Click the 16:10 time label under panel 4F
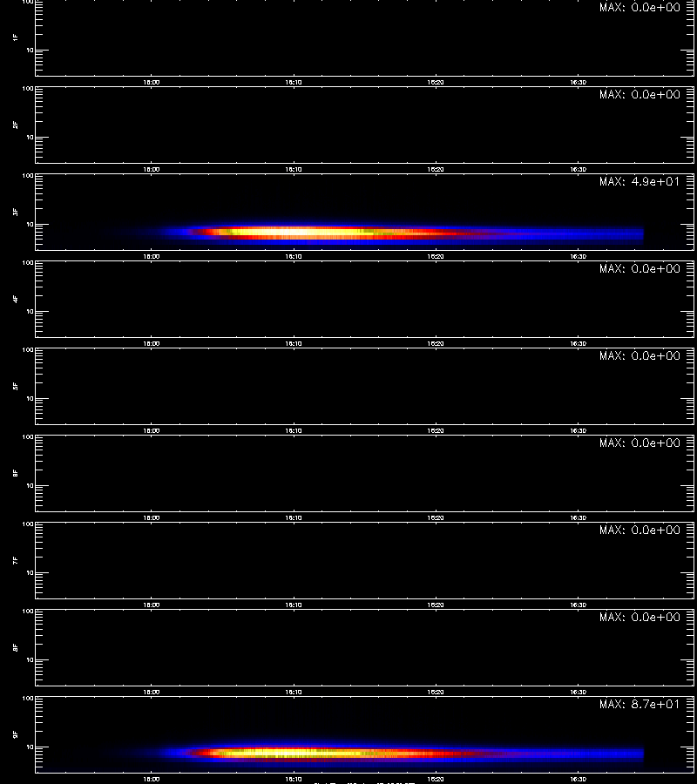The width and height of the screenshot is (697, 784). (x=294, y=343)
